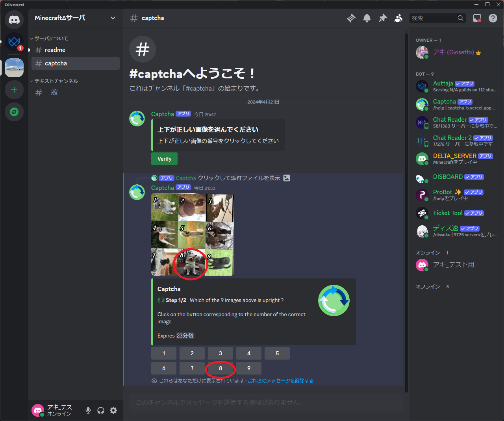Toggle the member list visibility
The height and width of the screenshot is (421, 504).
point(398,18)
